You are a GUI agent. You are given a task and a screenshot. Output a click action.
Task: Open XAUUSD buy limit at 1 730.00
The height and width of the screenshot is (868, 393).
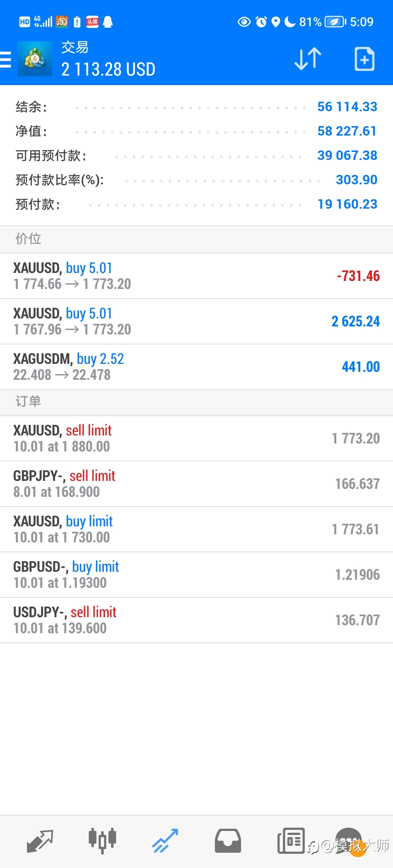tap(196, 530)
